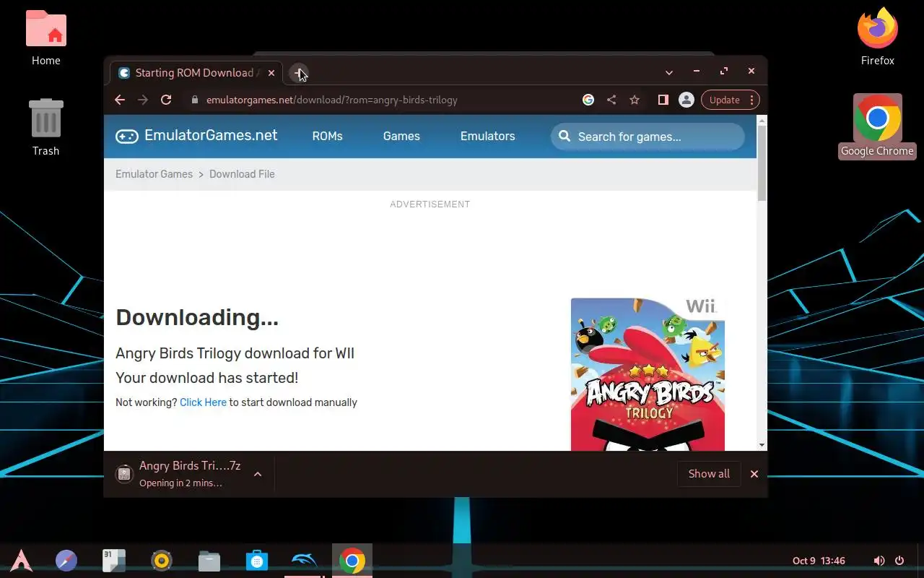Select Google Chrome desktop icon

877,126
